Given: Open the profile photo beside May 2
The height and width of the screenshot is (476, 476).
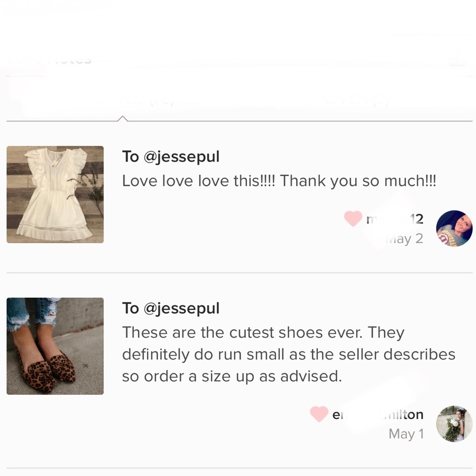Looking at the screenshot, I should pyautogui.click(x=454, y=228).
